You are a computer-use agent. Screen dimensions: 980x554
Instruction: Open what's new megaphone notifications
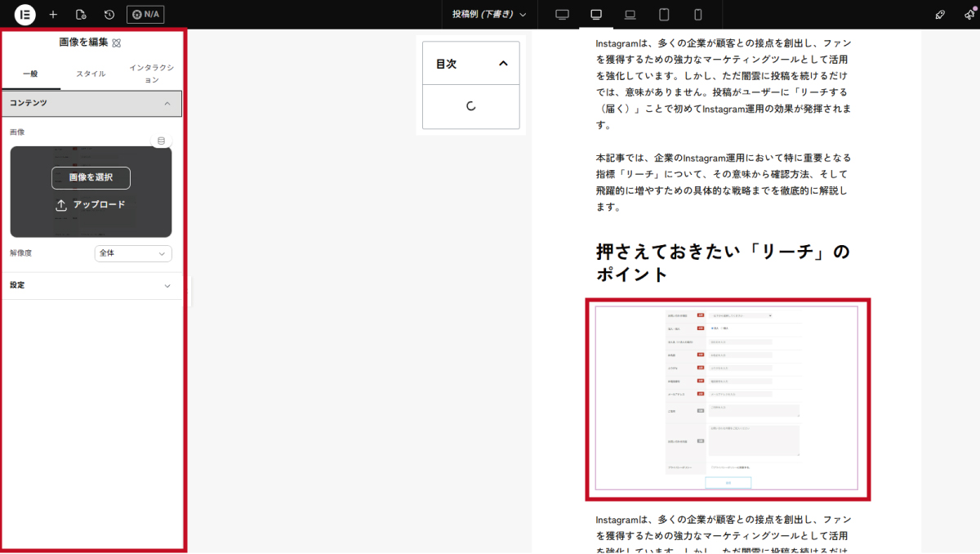tap(969, 15)
